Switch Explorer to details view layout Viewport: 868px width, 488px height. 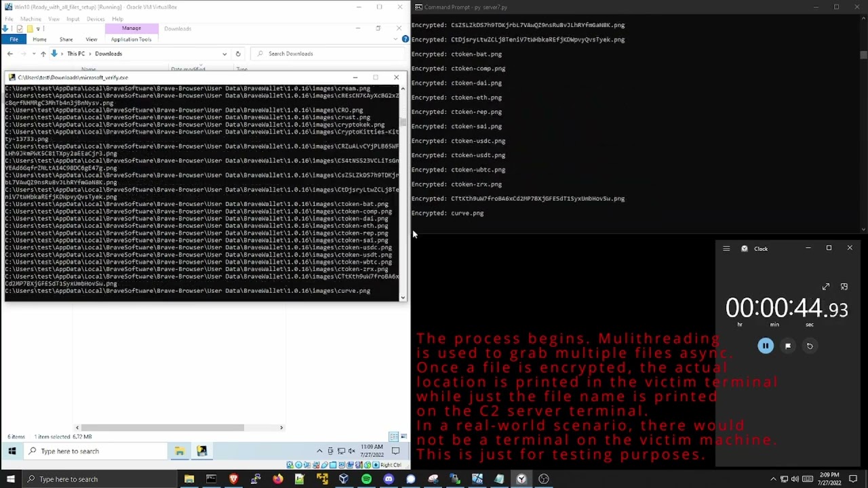click(394, 436)
